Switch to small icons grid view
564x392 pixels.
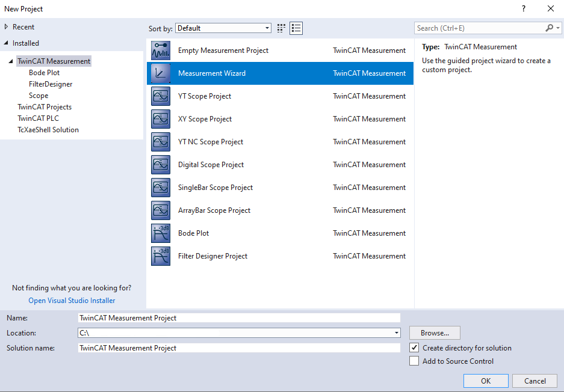(281, 28)
